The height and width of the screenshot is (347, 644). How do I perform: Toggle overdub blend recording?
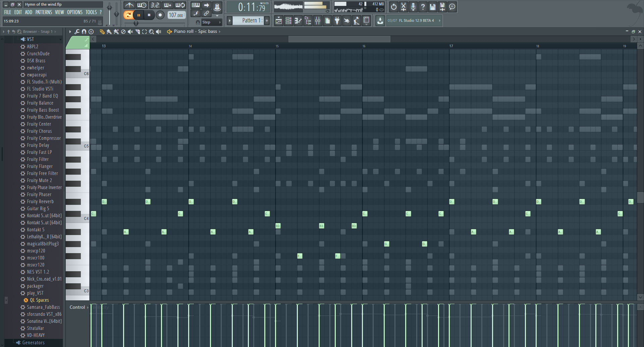click(167, 5)
